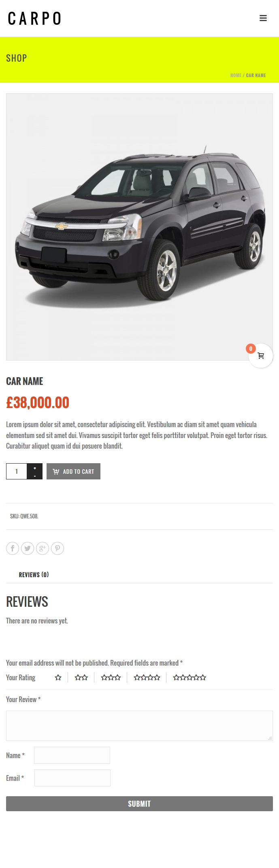
Task: Go to the Home breadcrumb link
Action: point(236,75)
